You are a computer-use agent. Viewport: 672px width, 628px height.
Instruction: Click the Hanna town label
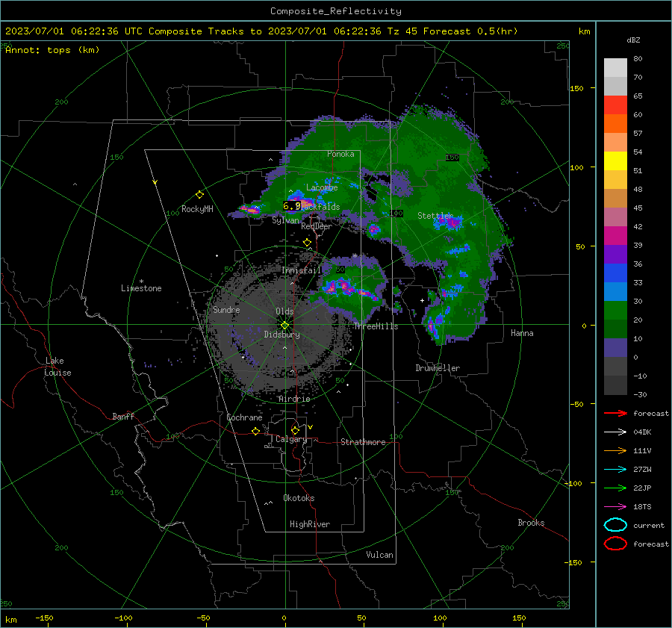point(522,333)
